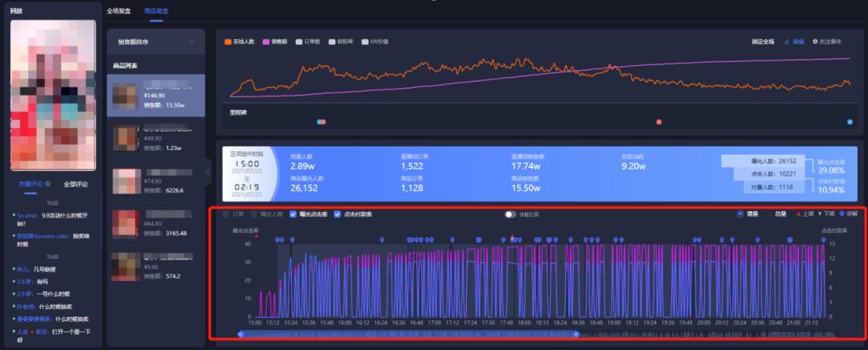The width and height of the screenshot is (868, 350).
Task: Click the 直播间订单 1,522 value
Action: (411, 166)
